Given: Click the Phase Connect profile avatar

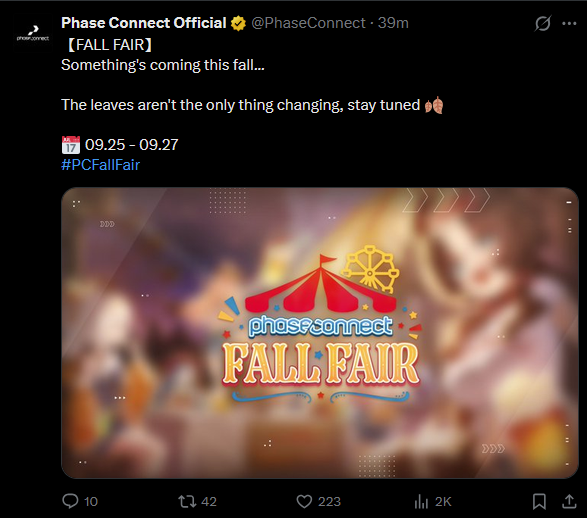Looking at the screenshot, I should click(33, 33).
